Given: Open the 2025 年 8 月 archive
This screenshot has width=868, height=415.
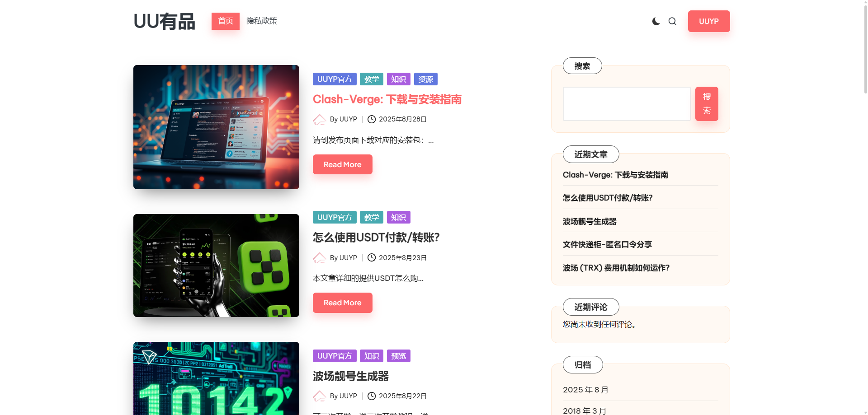Looking at the screenshot, I should click(x=585, y=390).
